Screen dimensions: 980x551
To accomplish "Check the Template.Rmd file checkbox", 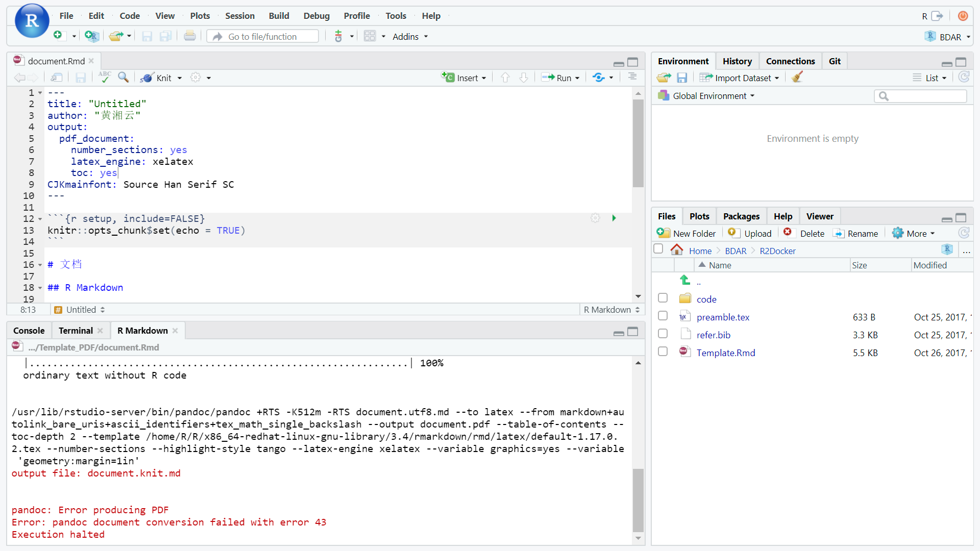I will point(663,352).
